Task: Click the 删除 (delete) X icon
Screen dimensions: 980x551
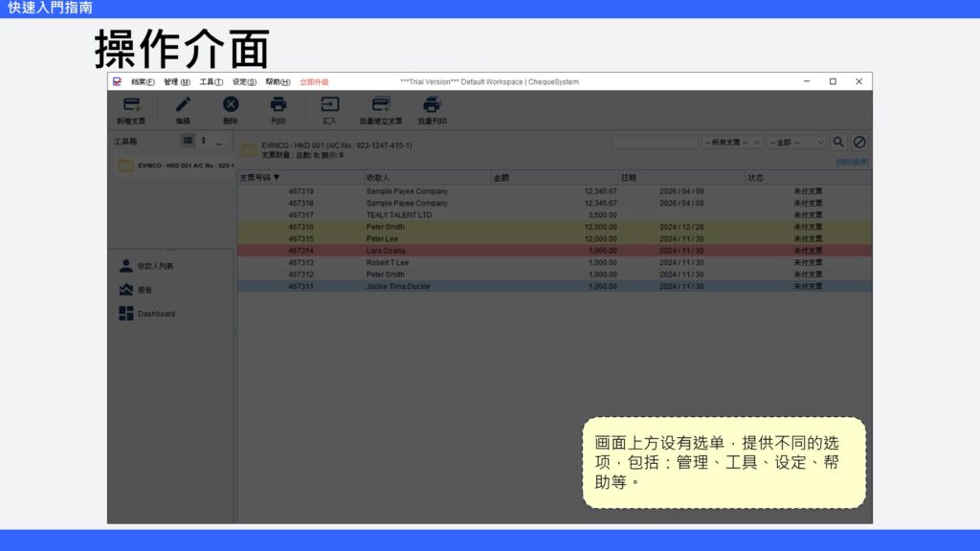Action: tap(231, 104)
